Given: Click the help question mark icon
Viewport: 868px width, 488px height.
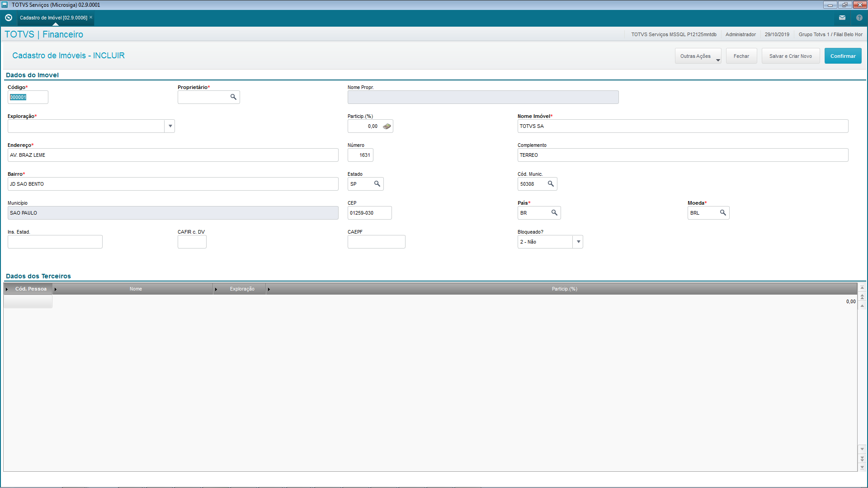Looking at the screenshot, I should tap(859, 18).
